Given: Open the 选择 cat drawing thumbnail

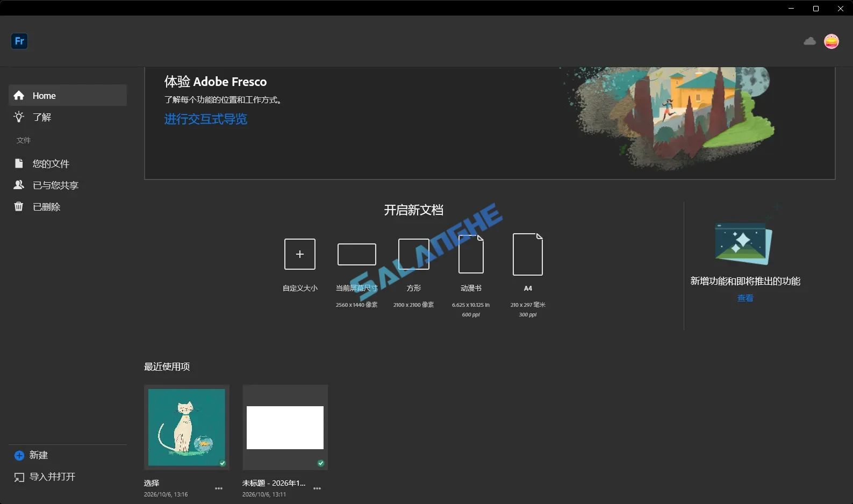Looking at the screenshot, I should pyautogui.click(x=187, y=427).
